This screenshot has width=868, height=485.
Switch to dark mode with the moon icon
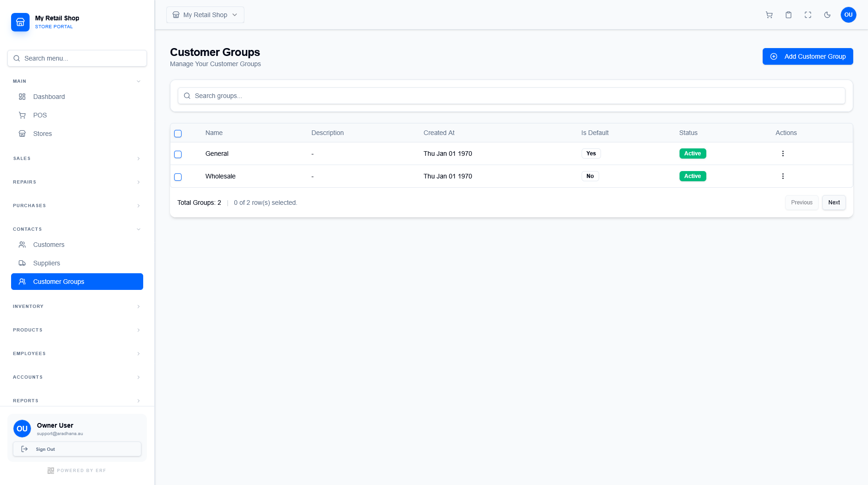click(827, 14)
